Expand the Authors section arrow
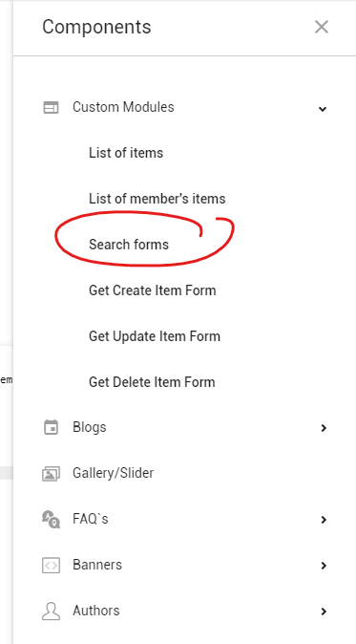Screen dimensions: 356x644 tap(324, 612)
